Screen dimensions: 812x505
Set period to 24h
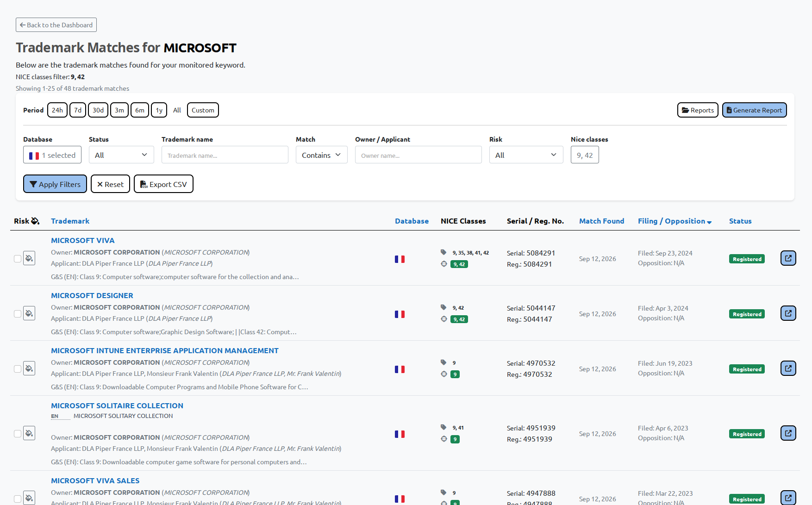[57, 110]
